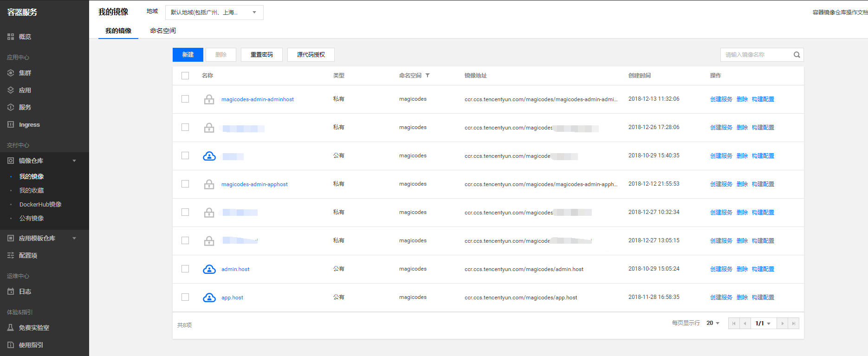Check the select-all header checkbox
The width and height of the screenshot is (868, 356).
(x=185, y=76)
